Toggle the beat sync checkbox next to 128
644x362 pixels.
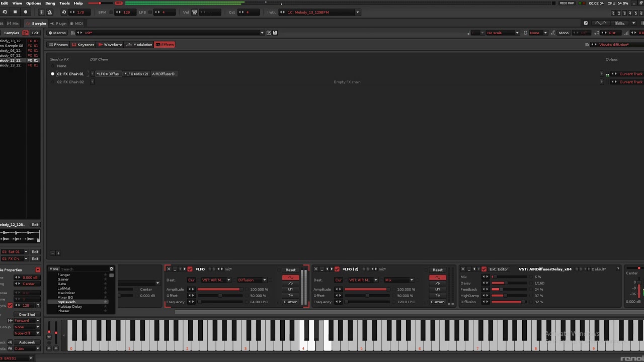tap(10, 305)
